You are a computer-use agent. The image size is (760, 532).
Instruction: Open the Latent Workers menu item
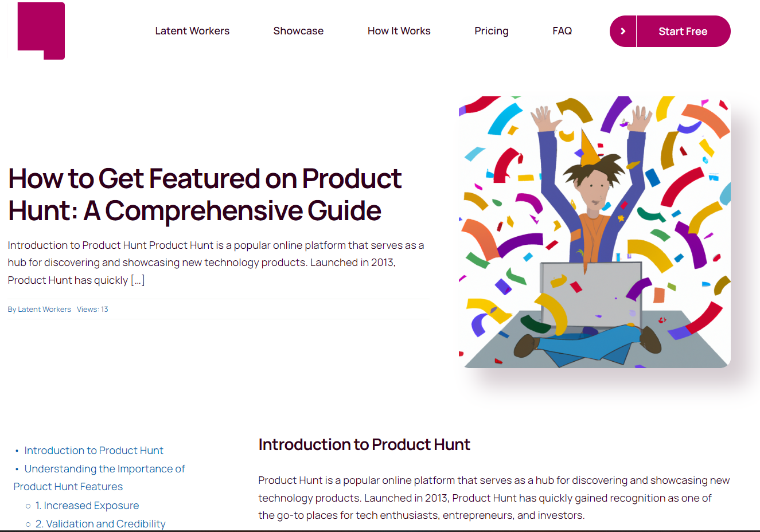[x=192, y=31]
